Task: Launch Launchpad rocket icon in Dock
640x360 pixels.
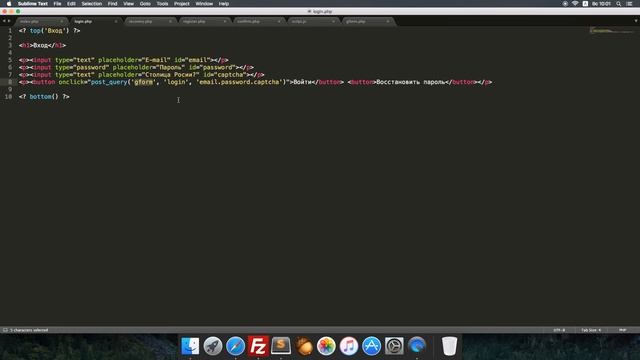Action: click(x=213, y=346)
